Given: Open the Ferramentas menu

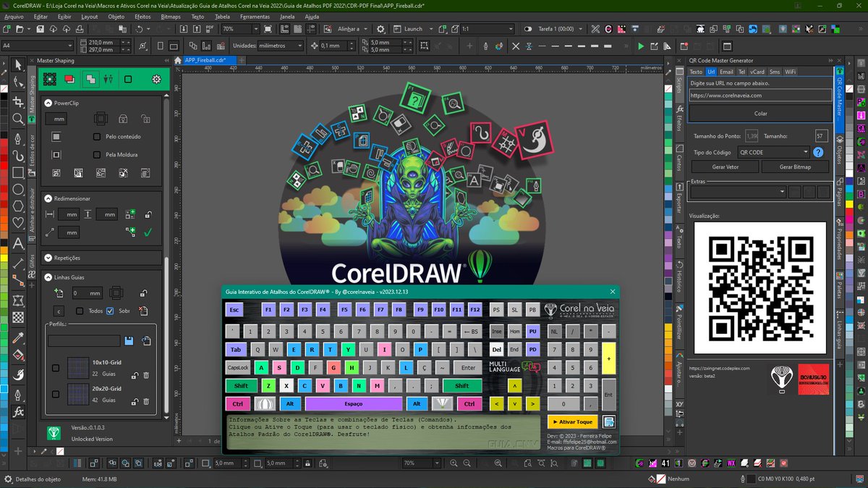Looking at the screenshot, I should (255, 16).
